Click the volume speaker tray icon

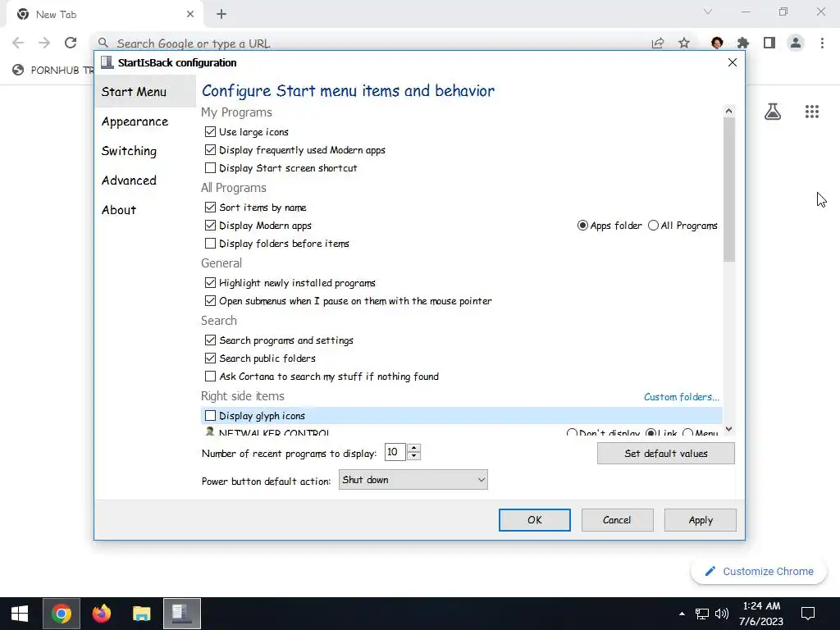[x=722, y=614]
